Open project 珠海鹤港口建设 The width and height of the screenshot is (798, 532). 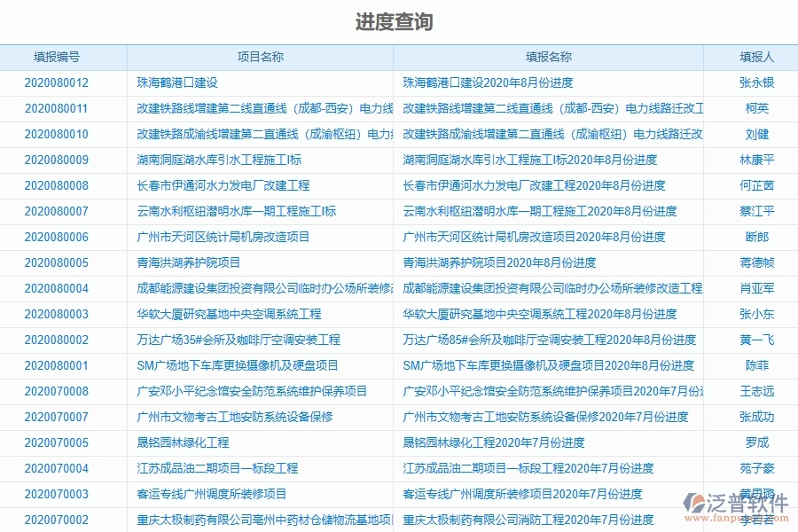click(x=176, y=82)
